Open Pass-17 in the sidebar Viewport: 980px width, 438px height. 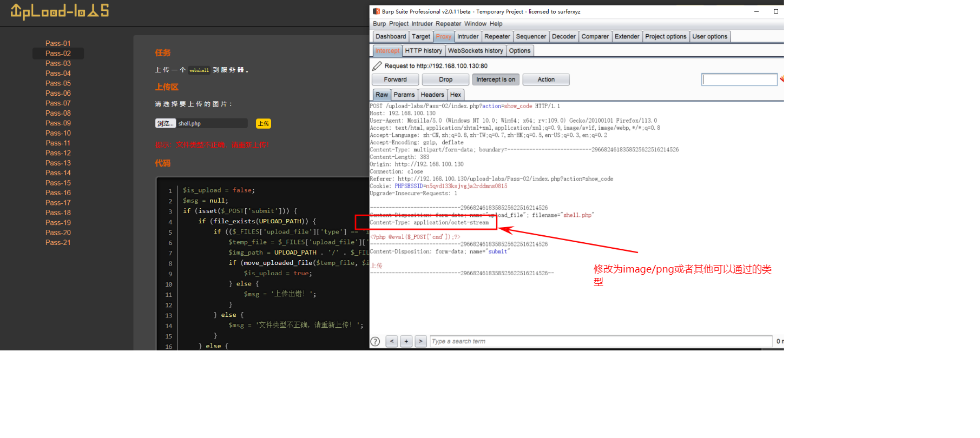click(x=58, y=203)
